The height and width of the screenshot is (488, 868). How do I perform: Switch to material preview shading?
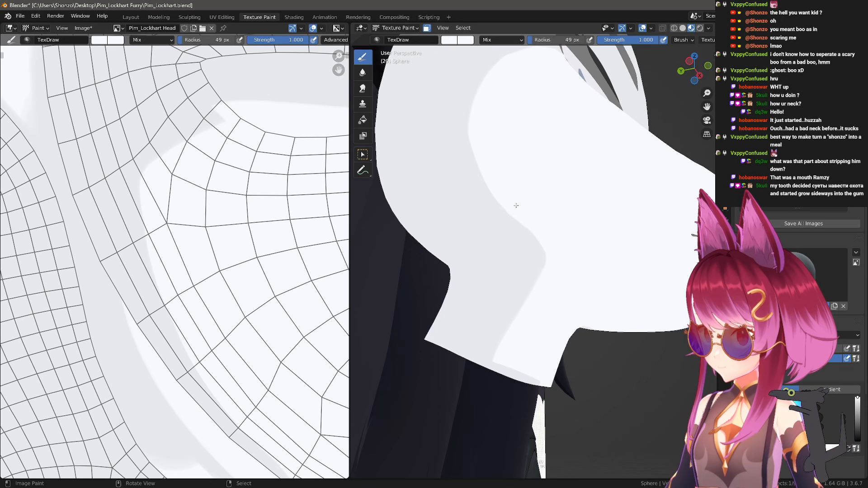[x=691, y=28]
